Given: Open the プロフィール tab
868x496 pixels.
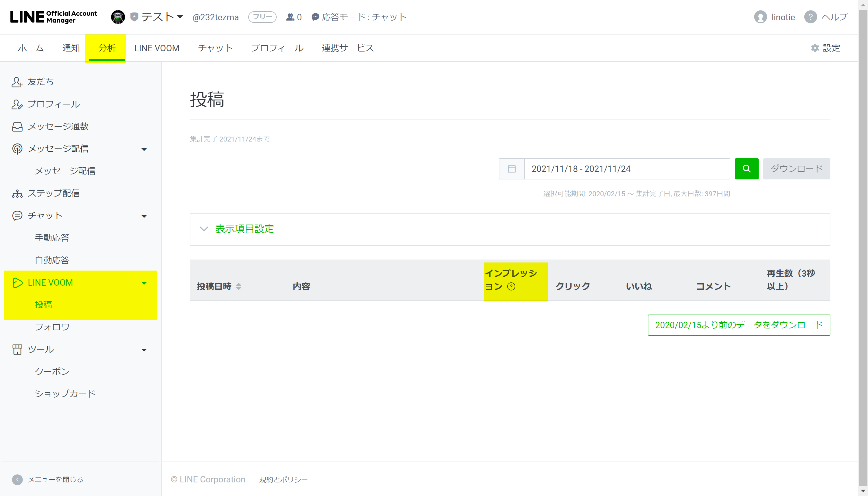Looking at the screenshot, I should 277,48.
